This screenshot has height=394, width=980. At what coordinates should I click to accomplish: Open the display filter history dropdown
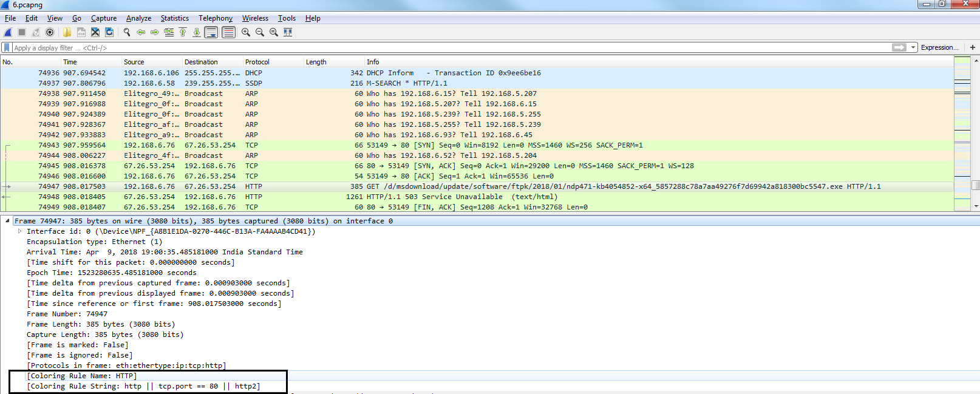click(x=913, y=47)
